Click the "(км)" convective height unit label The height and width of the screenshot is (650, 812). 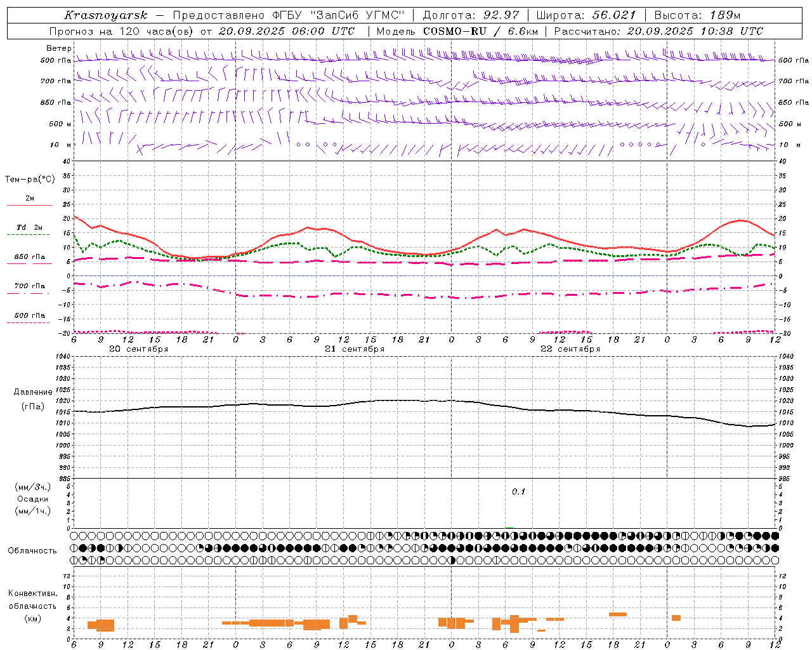(32, 618)
